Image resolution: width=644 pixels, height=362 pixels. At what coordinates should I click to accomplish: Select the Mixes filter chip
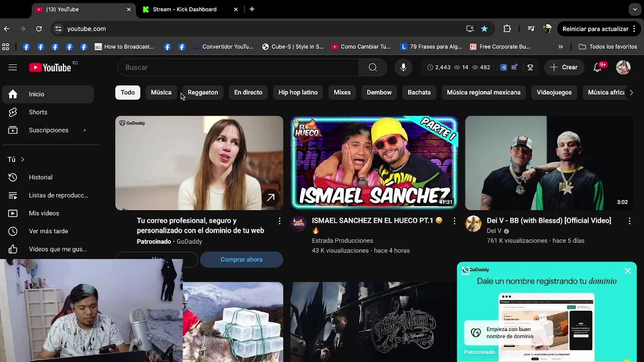pyautogui.click(x=342, y=93)
